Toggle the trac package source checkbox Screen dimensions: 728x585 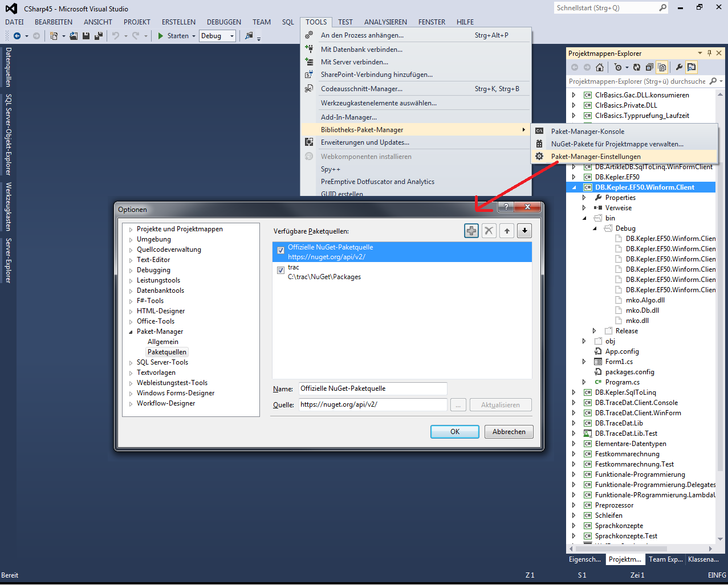(280, 270)
